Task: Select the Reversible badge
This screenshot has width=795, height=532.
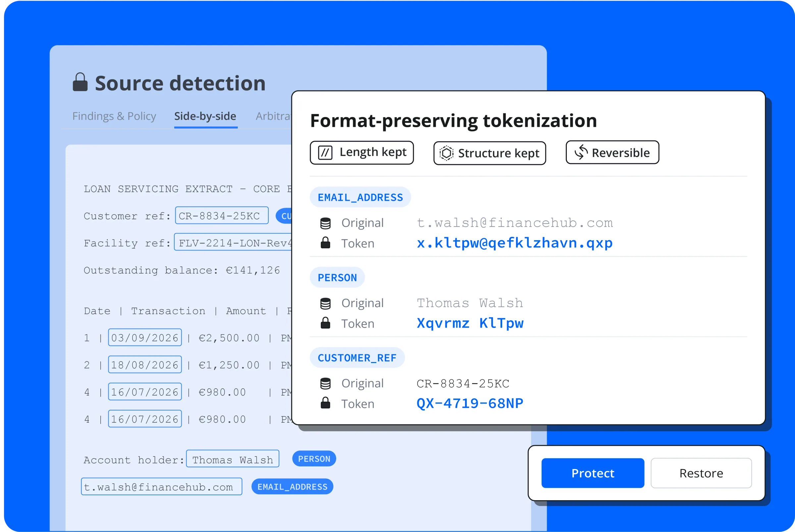Action: click(x=612, y=152)
